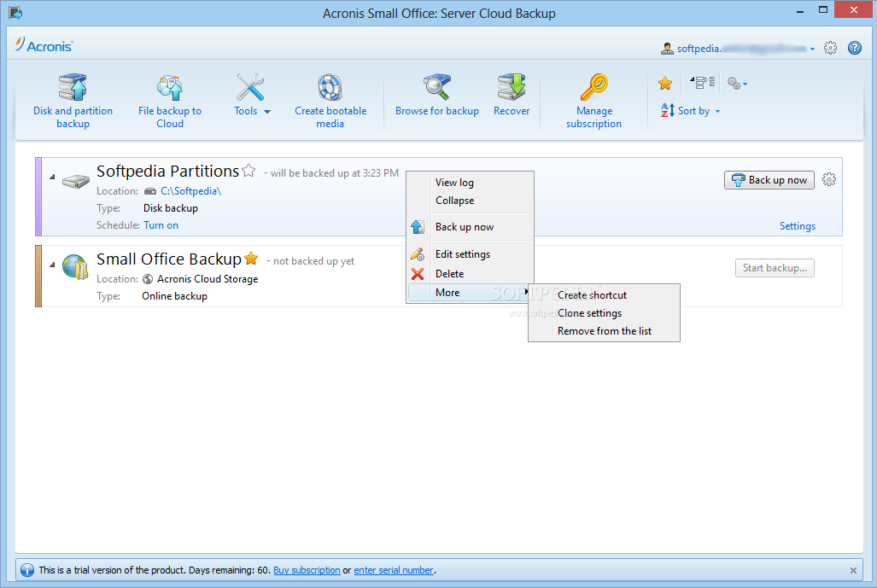
Task: Click the Start backup... button
Action: pyautogui.click(x=775, y=268)
